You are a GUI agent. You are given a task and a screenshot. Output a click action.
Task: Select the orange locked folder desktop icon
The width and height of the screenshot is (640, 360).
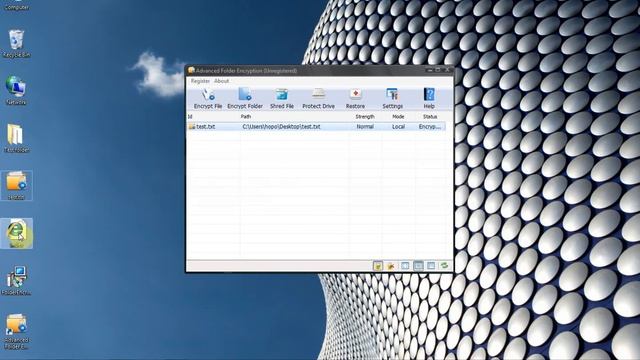[16, 186]
